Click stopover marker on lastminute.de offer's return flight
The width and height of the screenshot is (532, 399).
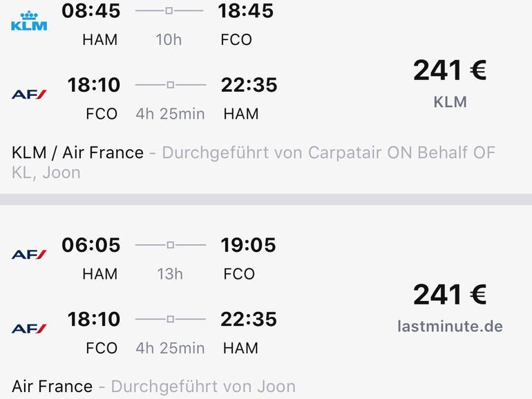click(x=170, y=319)
